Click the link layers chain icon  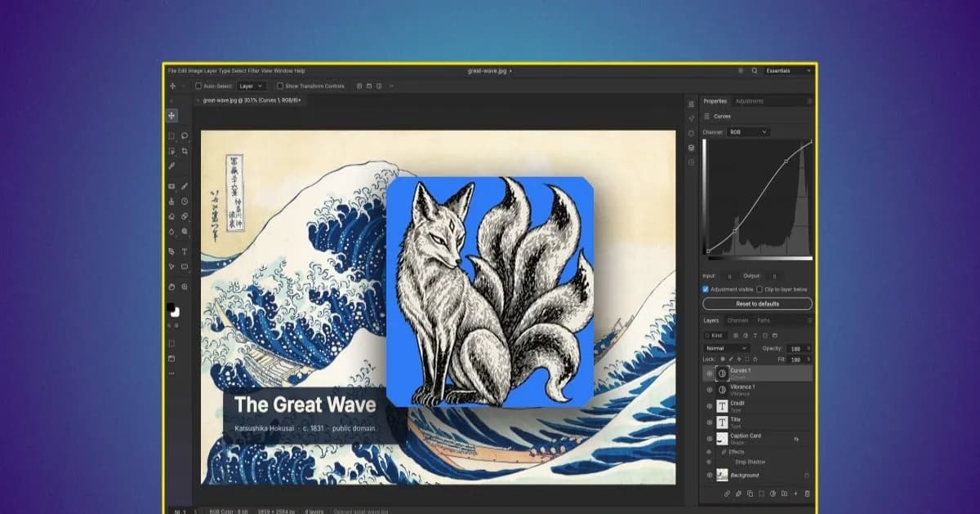click(x=727, y=494)
